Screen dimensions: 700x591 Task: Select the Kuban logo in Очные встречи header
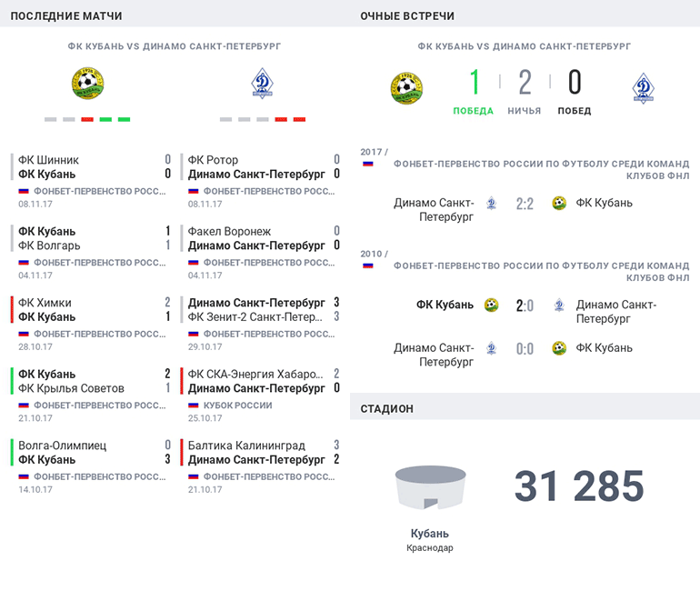click(x=406, y=88)
